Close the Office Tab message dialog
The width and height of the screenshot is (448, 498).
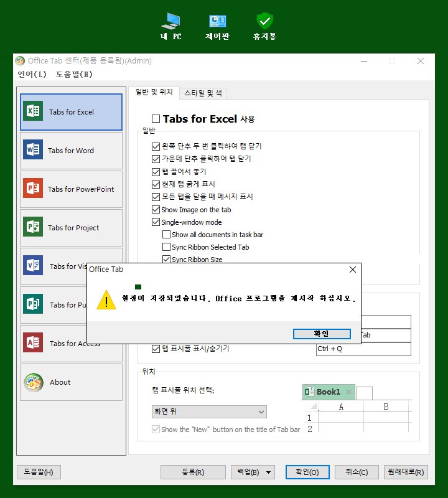353,270
